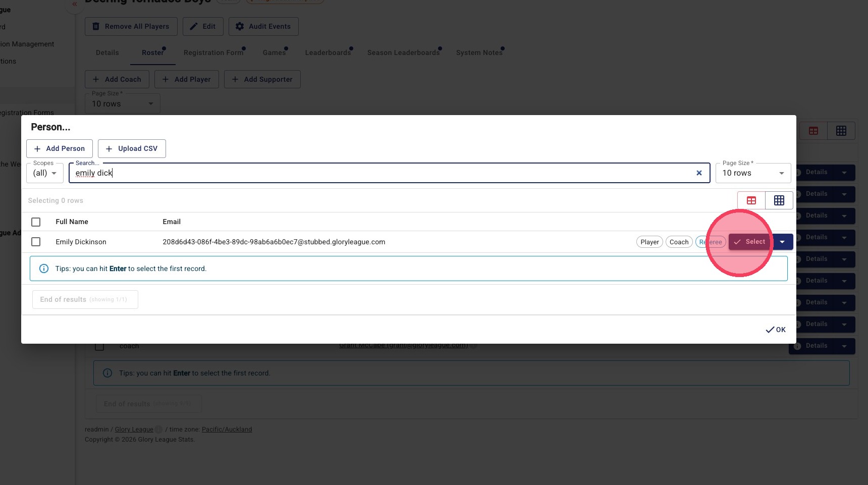Open the System Notes tab

[479, 52]
